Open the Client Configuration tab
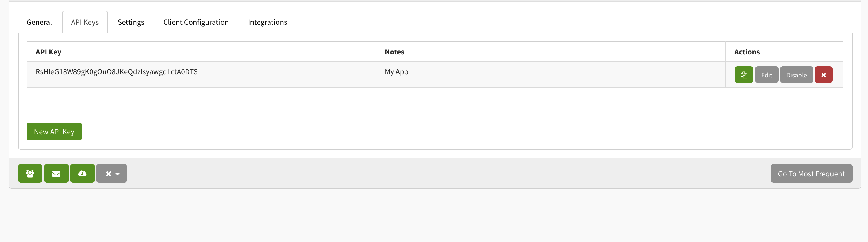Screen dimensions: 868x242 [x=196, y=22]
